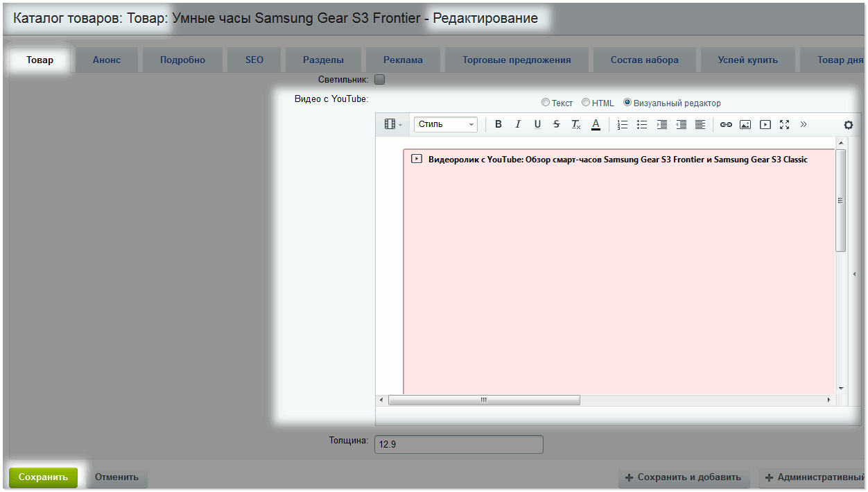
Task: Open the Подробно tab
Action: pos(182,60)
